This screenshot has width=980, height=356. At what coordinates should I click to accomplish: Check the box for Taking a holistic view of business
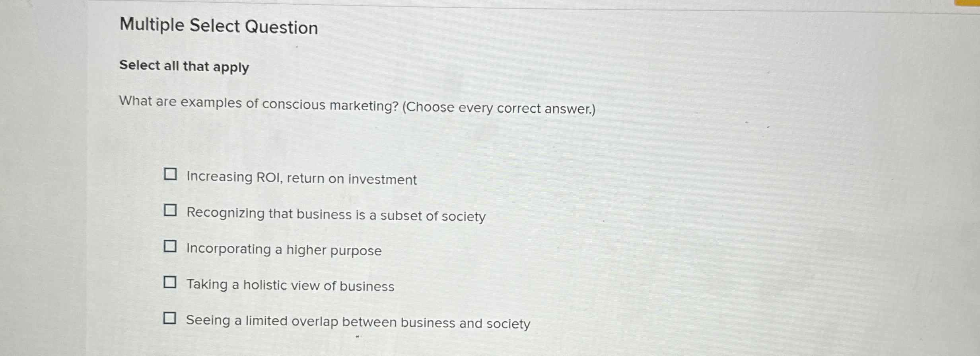[170, 283]
